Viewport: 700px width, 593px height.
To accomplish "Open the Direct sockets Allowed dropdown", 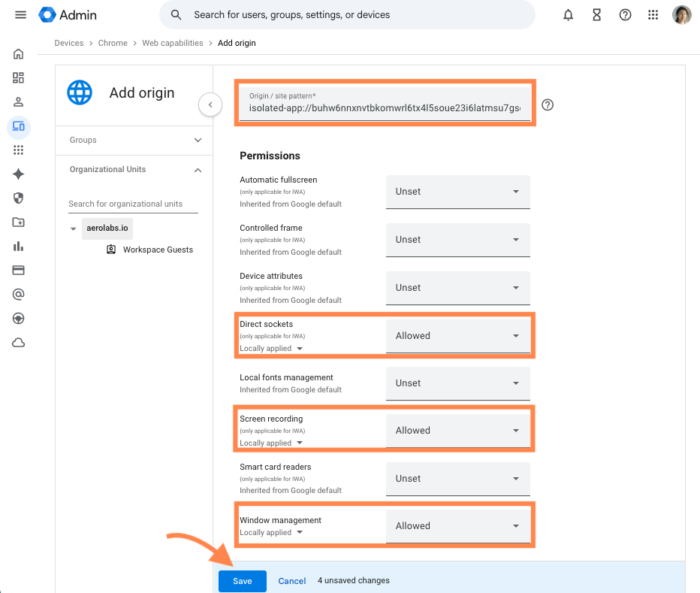I will point(457,335).
